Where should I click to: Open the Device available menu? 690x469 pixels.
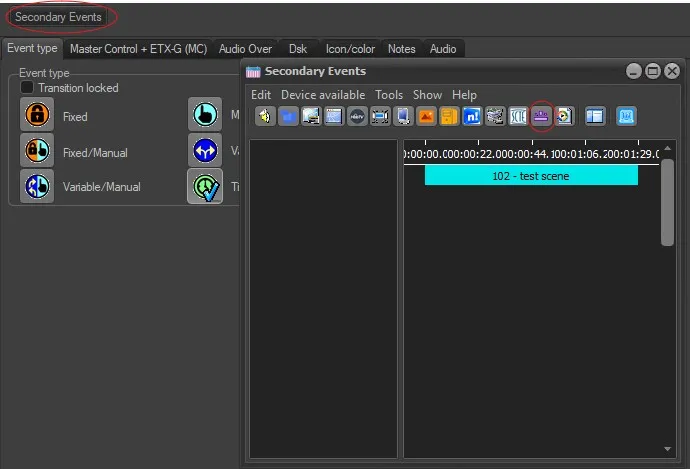pyautogui.click(x=323, y=95)
